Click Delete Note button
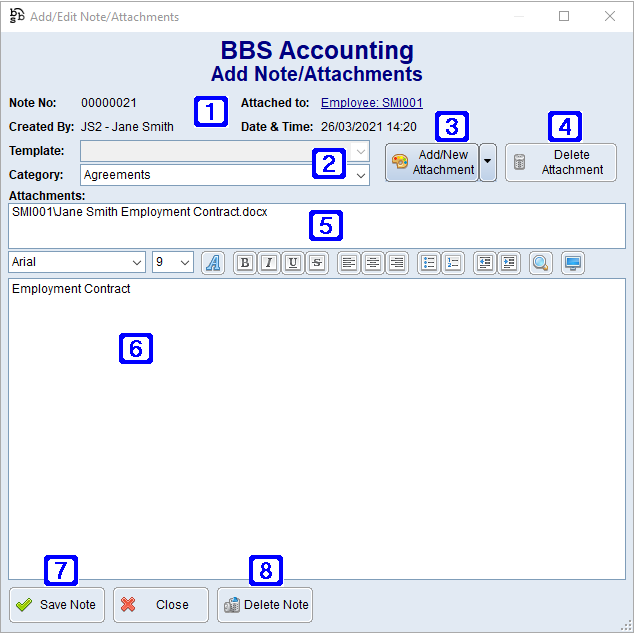The height and width of the screenshot is (634, 635). [x=265, y=604]
